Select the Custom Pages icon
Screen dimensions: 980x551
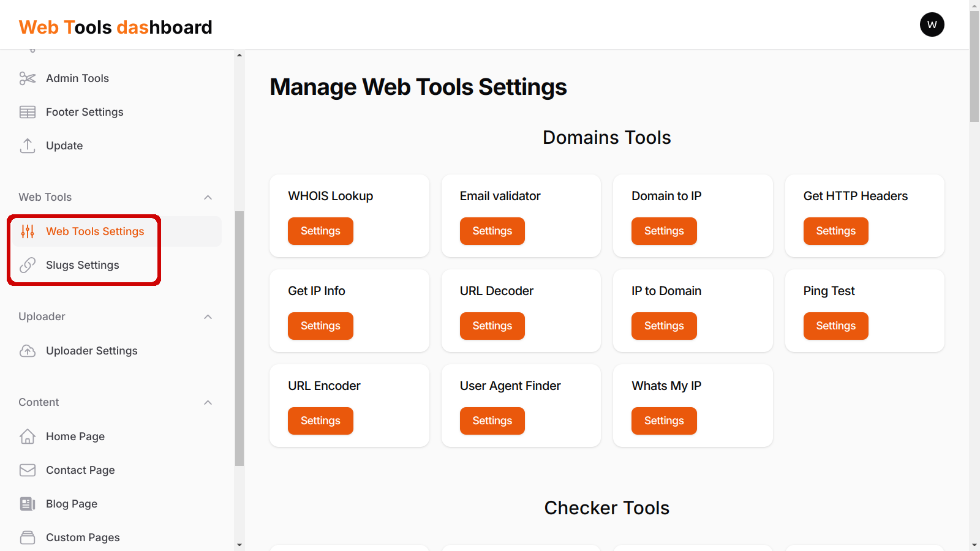27,537
